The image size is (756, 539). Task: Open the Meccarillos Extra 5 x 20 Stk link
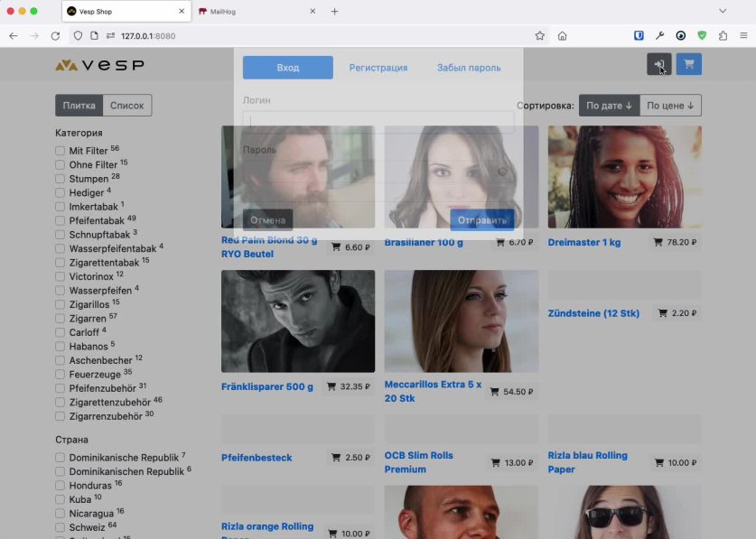(x=433, y=392)
